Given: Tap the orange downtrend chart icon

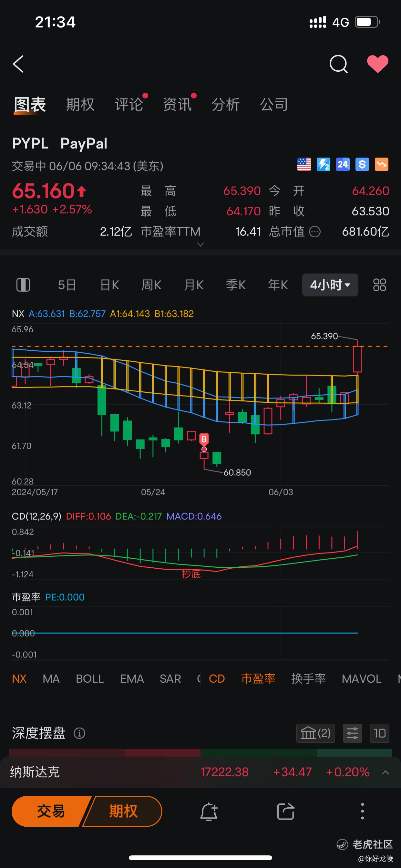Looking at the screenshot, I should pyautogui.click(x=381, y=165).
